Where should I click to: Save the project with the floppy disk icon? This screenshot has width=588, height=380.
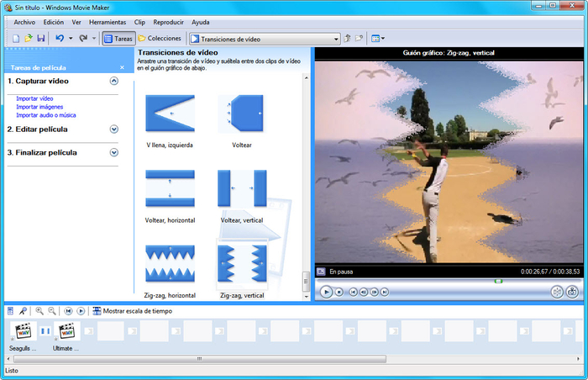pyautogui.click(x=41, y=39)
